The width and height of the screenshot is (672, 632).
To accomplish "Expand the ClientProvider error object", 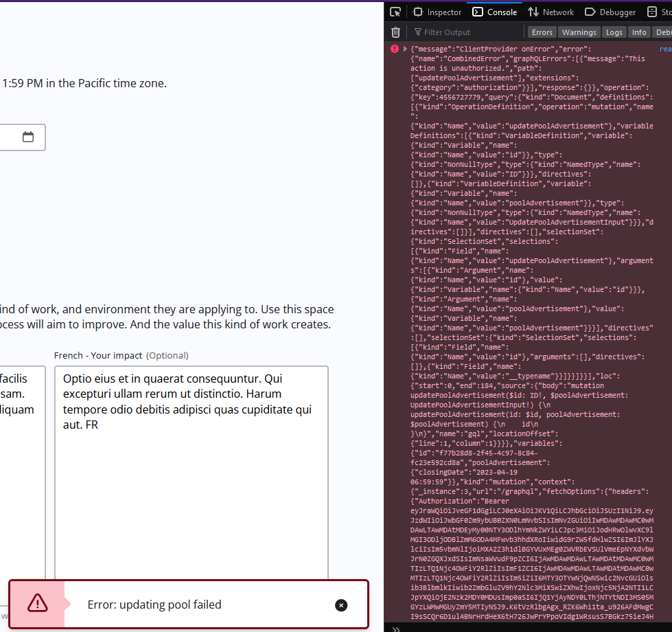I will pyautogui.click(x=405, y=48).
